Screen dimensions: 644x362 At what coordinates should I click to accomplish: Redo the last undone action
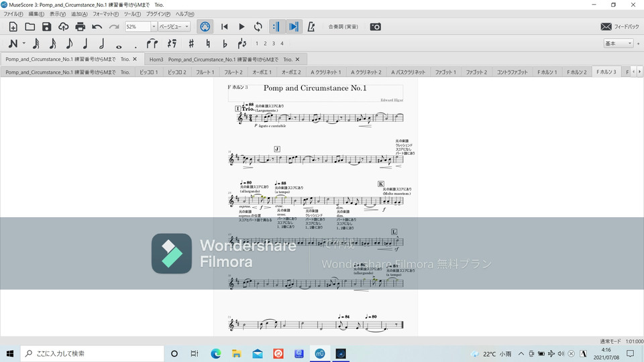(x=114, y=27)
